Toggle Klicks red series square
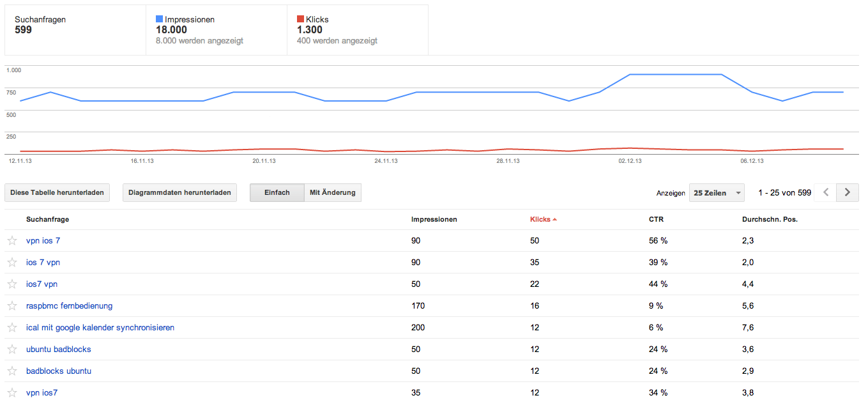This screenshot has height=400, width=868. [300, 20]
